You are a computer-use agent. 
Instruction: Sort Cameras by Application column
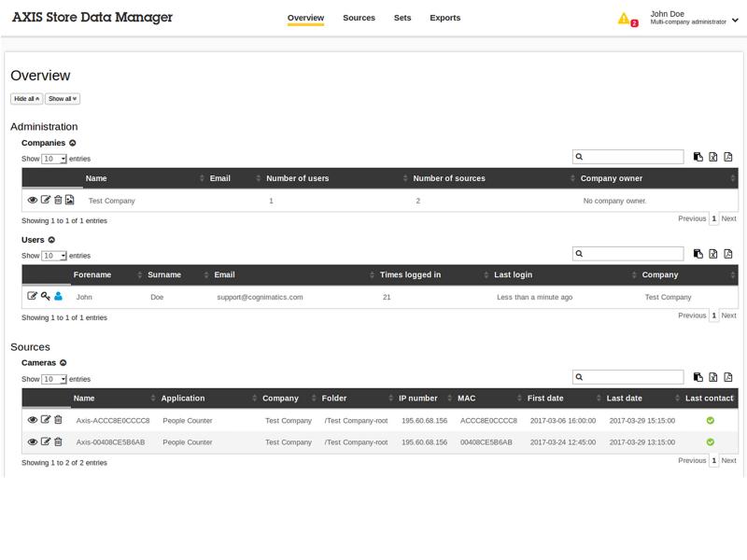tap(182, 399)
